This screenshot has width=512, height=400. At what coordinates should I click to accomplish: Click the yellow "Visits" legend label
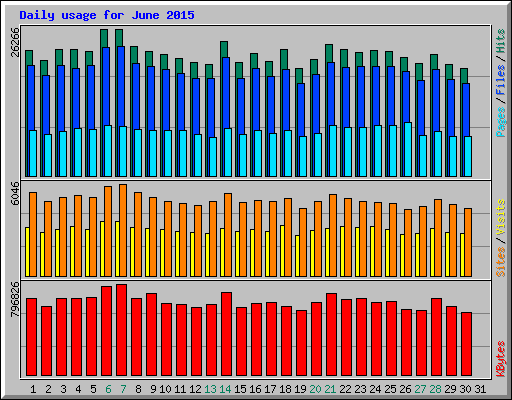pyautogui.click(x=501, y=217)
